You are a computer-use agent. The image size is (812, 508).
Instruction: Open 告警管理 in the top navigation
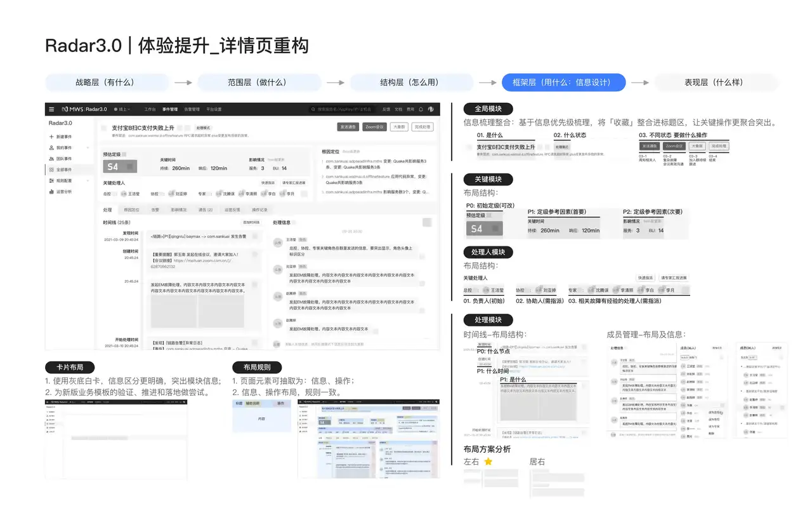(x=192, y=109)
